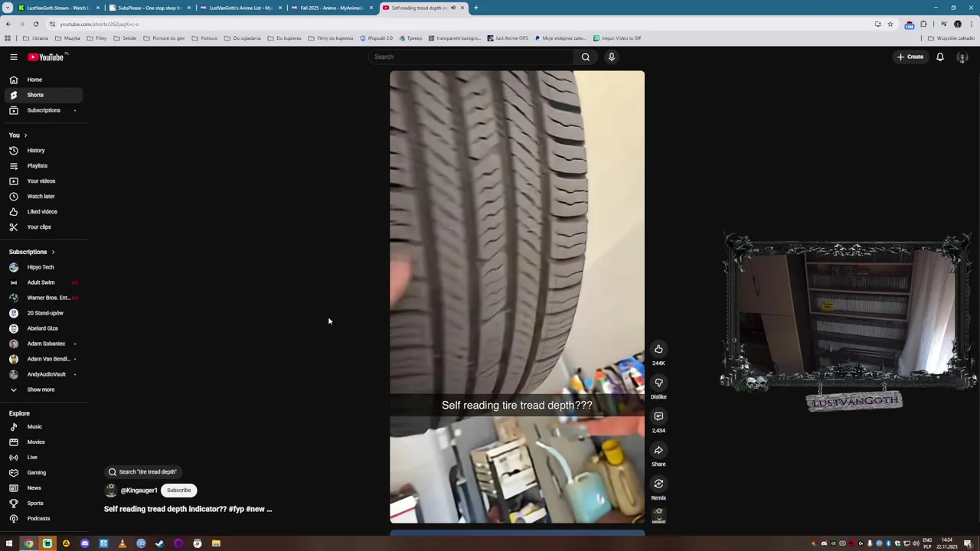
Task: Open the Wszystkie zakładki folder
Action: tap(952, 38)
